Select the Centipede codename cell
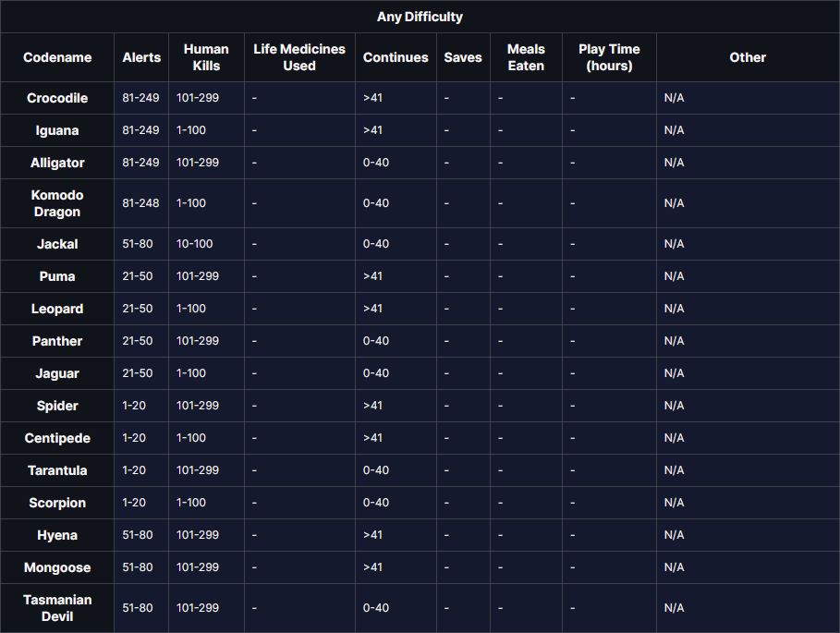This screenshot has width=840, height=633. pos(57,438)
